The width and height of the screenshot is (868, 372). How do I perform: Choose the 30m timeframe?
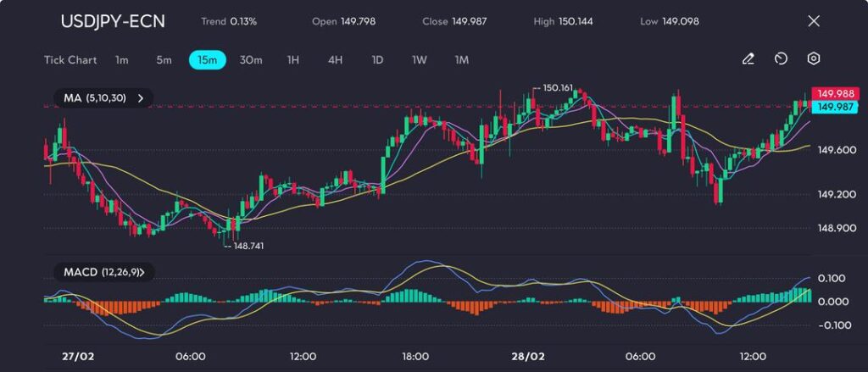click(x=251, y=60)
